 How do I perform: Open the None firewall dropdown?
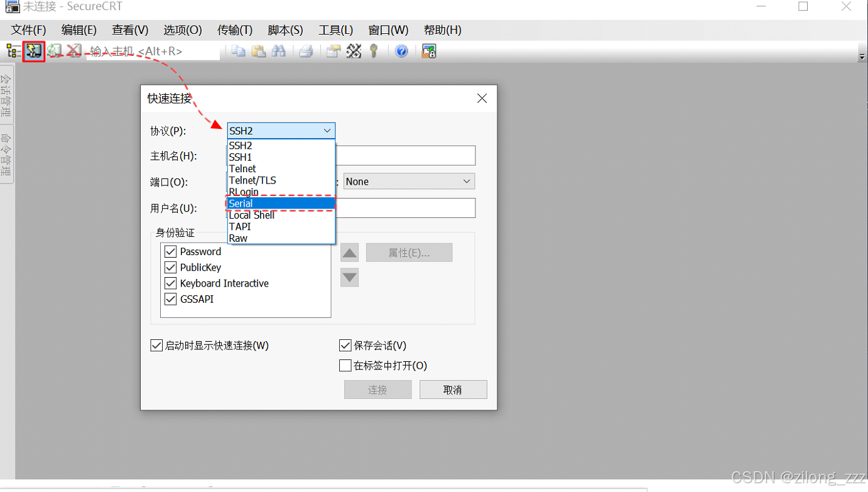(409, 182)
